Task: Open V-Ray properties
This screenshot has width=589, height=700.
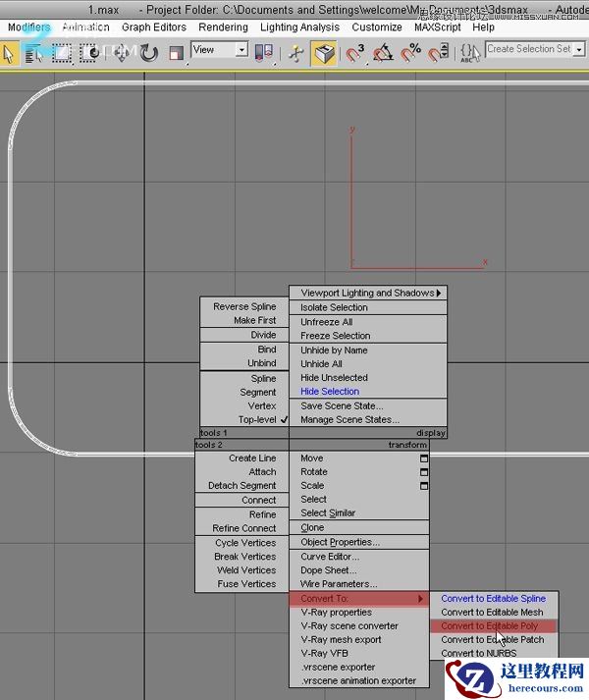Action: pos(359,613)
